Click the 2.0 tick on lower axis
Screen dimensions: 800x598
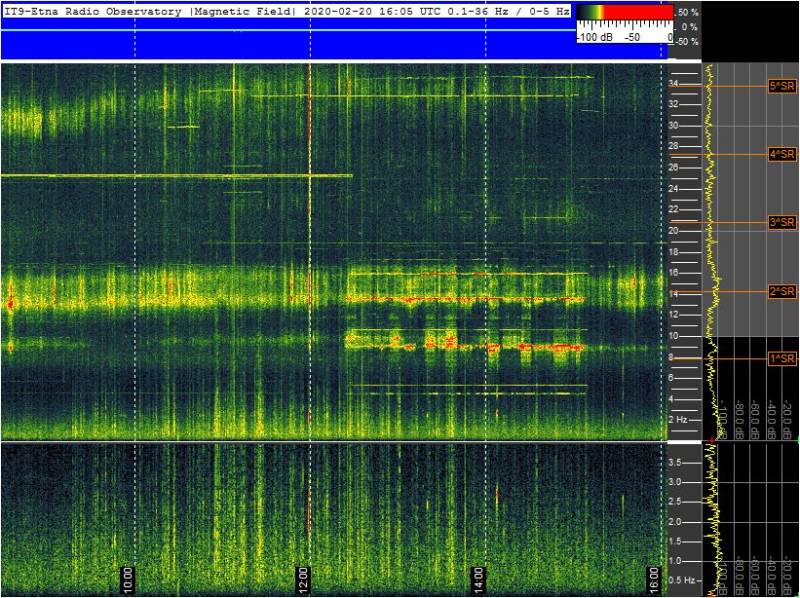coord(674,522)
